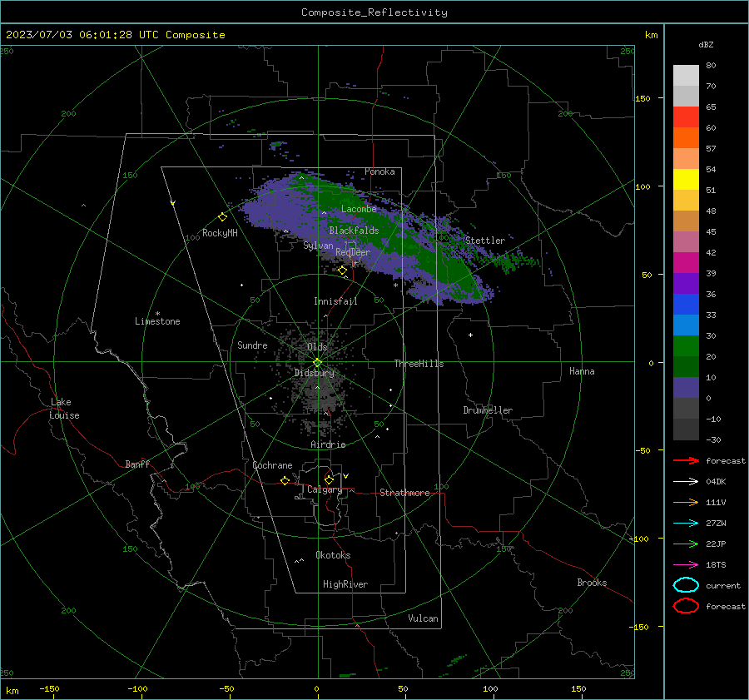
Task: Click the Lacombe city label
Action: pyautogui.click(x=359, y=209)
